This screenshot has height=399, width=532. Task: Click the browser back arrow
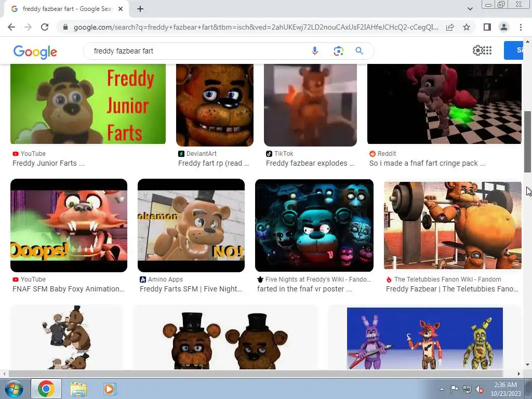pos(11,27)
